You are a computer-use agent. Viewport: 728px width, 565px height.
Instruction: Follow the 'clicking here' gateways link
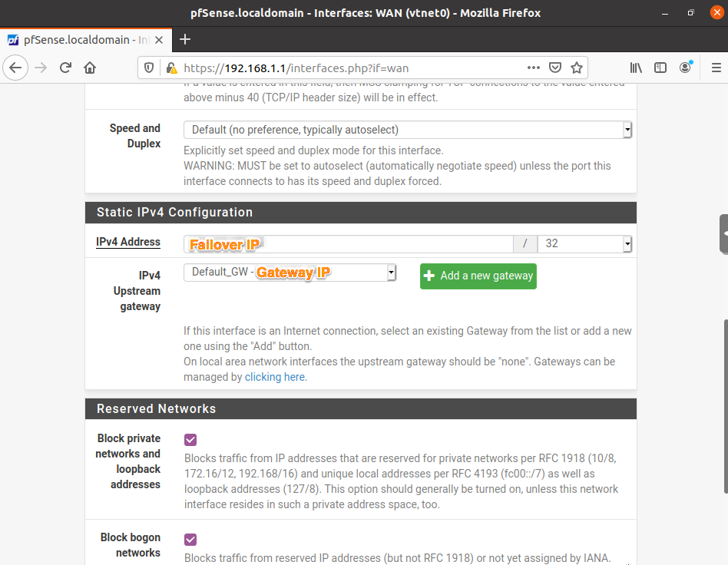pos(275,377)
